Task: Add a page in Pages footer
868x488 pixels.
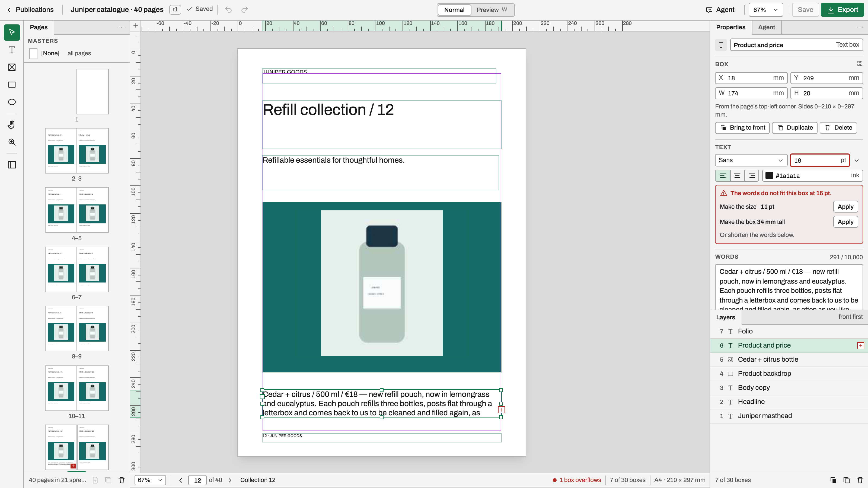Action: (95, 480)
